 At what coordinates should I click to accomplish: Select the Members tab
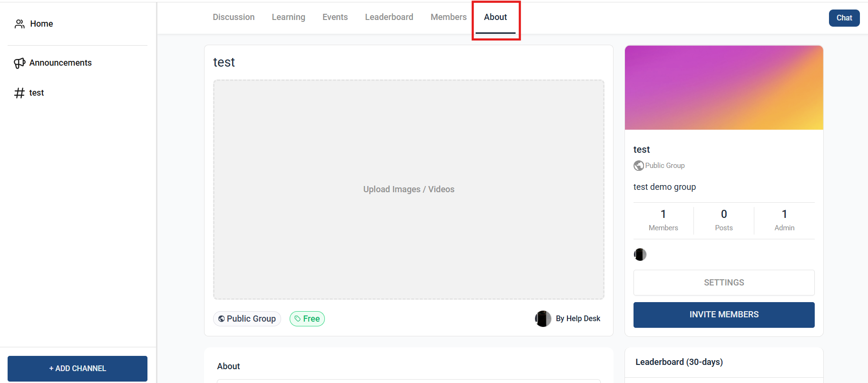click(449, 17)
